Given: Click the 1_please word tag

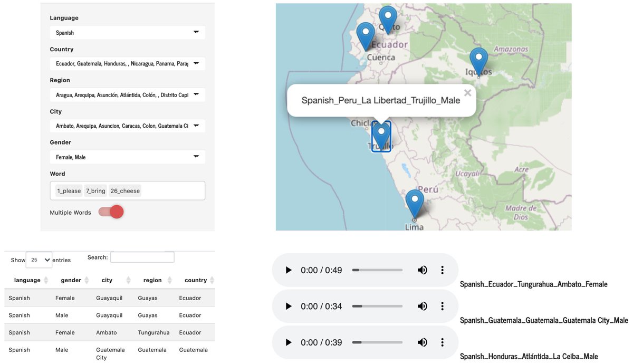Looking at the screenshot, I should click(x=69, y=191).
